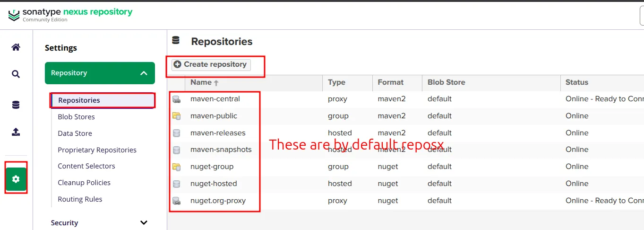Open the maven-snapshots repository name
Screen dimensions: 644x230
point(221,150)
